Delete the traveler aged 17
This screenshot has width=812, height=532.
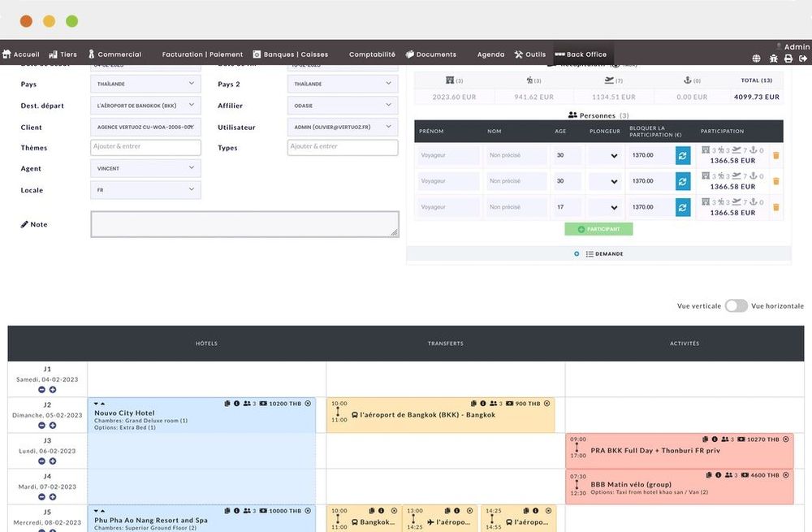tap(775, 207)
